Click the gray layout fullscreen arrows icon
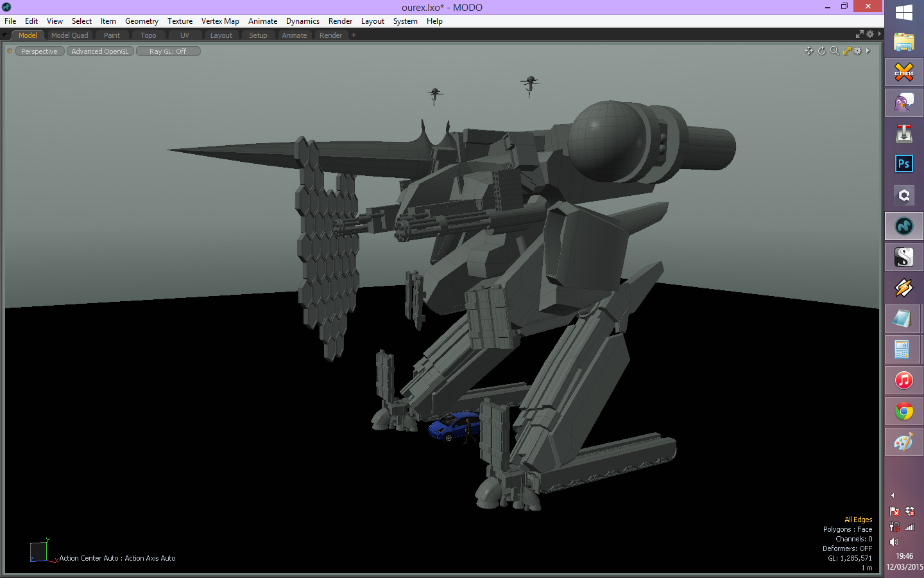924x578 pixels. point(860,34)
